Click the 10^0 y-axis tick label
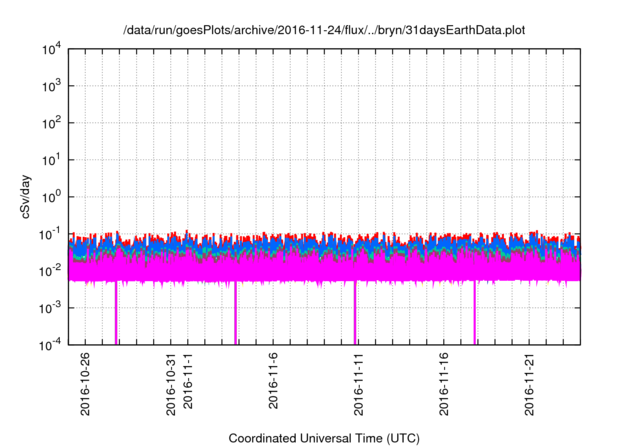640x448 pixels. [52, 197]
